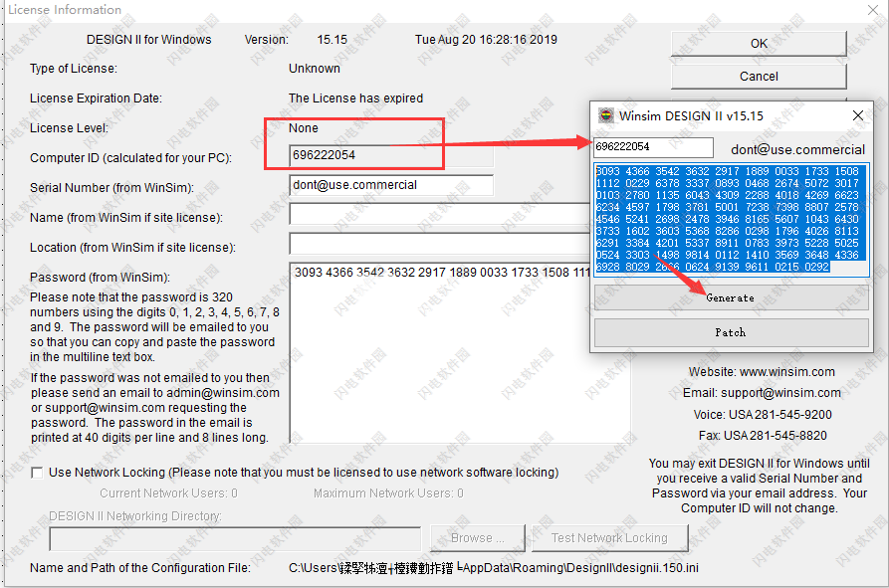Click the 'Winsim DESIGN II v15.15' title text
Screen dimensions: 889x588
click(x=691, y=116)
